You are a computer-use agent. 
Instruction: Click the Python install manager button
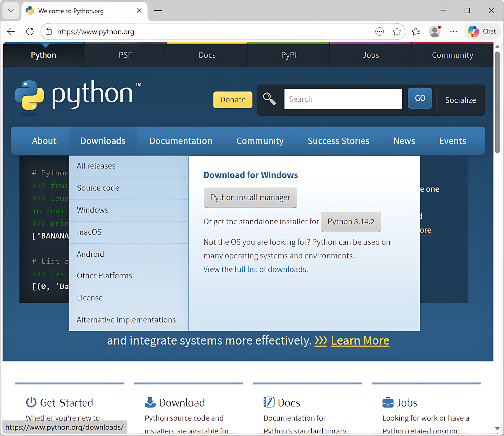250,198
